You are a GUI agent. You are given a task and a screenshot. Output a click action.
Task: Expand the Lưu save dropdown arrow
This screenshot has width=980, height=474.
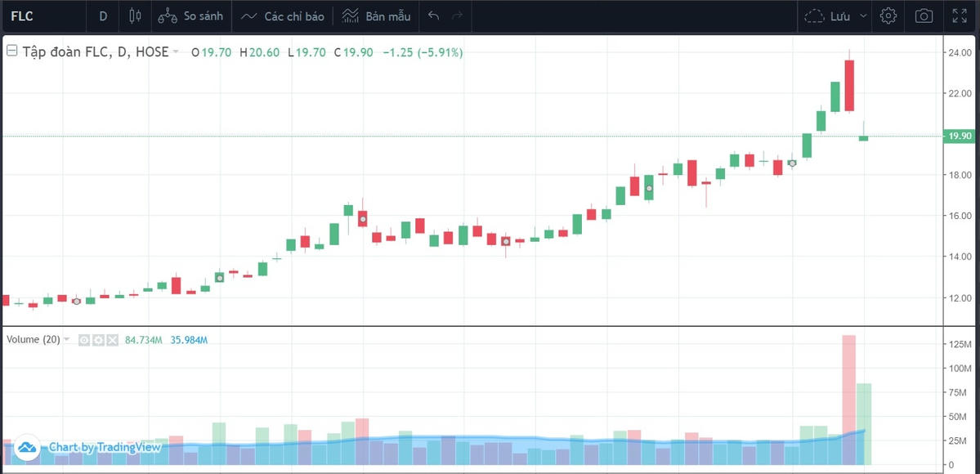pos(865,16)
